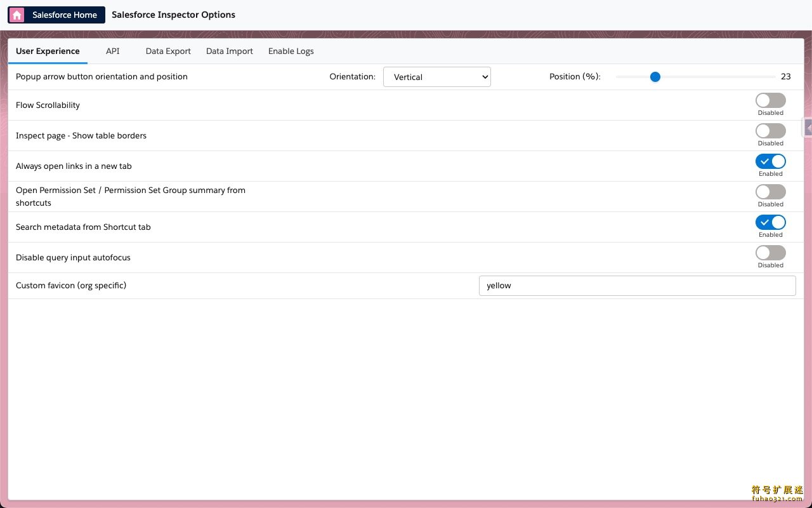812x508 pixels.
Task: Click the Position (%): label
Action: tap(575, 77)
